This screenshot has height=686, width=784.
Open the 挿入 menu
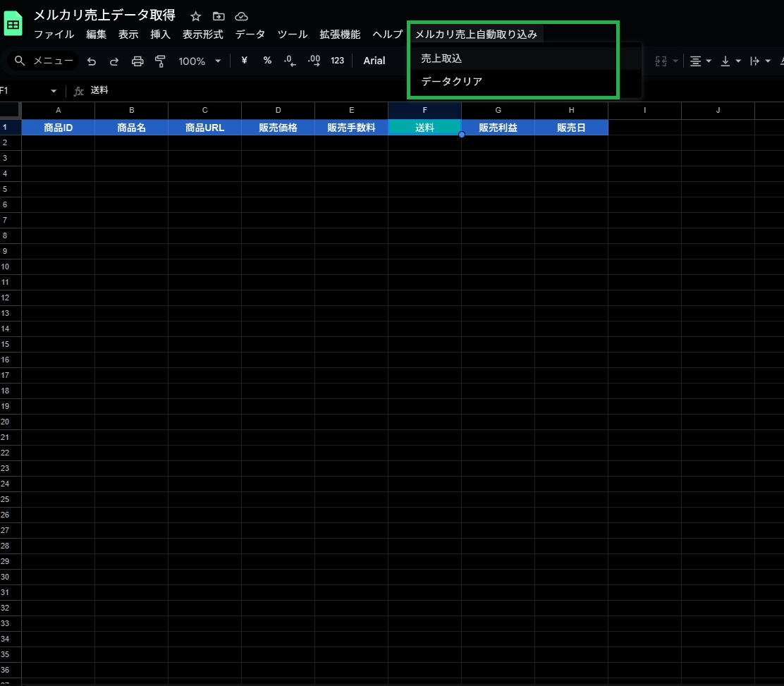point(160,35)
